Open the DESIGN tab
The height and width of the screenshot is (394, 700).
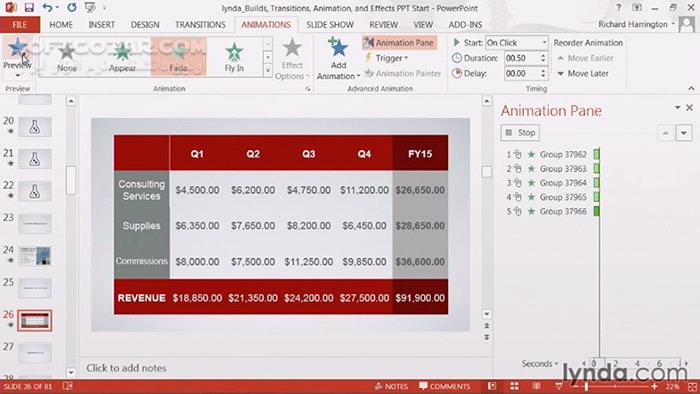click(x=145, y=25)
